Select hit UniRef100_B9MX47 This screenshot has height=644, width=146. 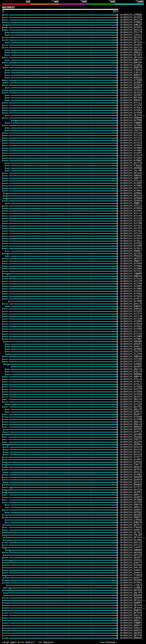click(x=131, y=75)
